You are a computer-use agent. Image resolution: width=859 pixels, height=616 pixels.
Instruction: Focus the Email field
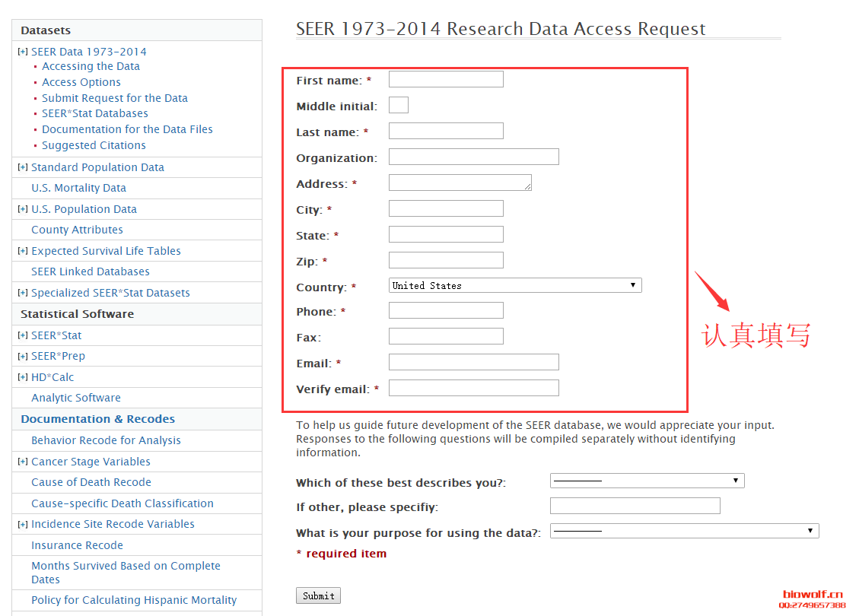click(474, 362)
